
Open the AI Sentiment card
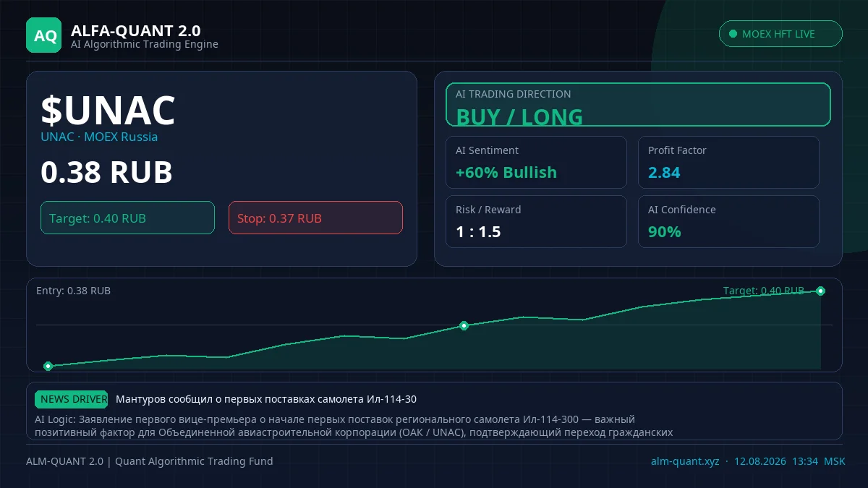pos(536,162)
